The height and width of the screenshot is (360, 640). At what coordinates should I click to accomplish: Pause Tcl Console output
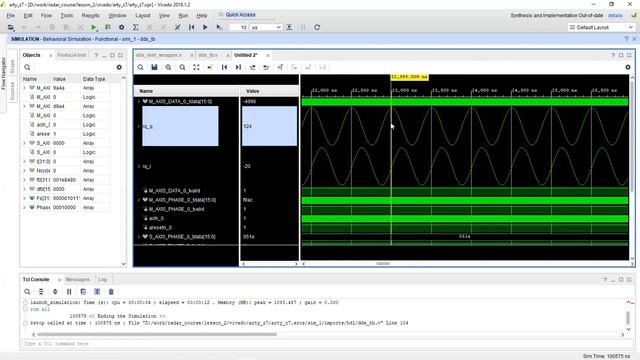(69, 292)
